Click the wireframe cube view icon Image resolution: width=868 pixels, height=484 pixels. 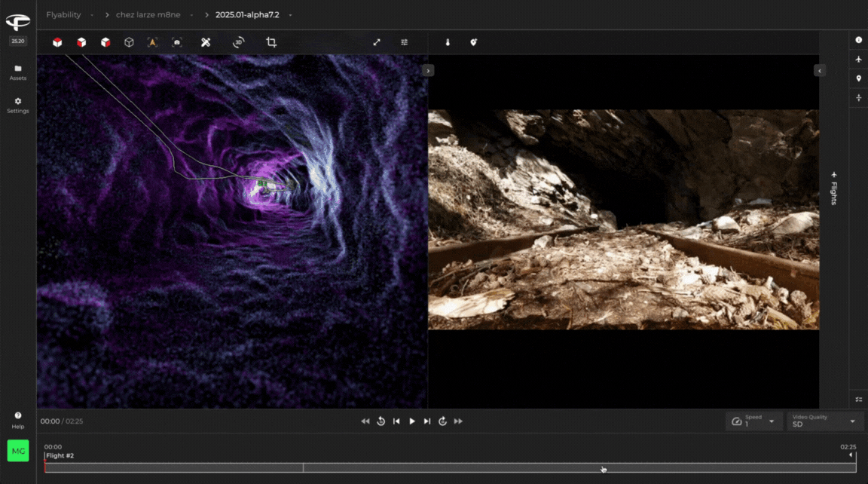129,43
